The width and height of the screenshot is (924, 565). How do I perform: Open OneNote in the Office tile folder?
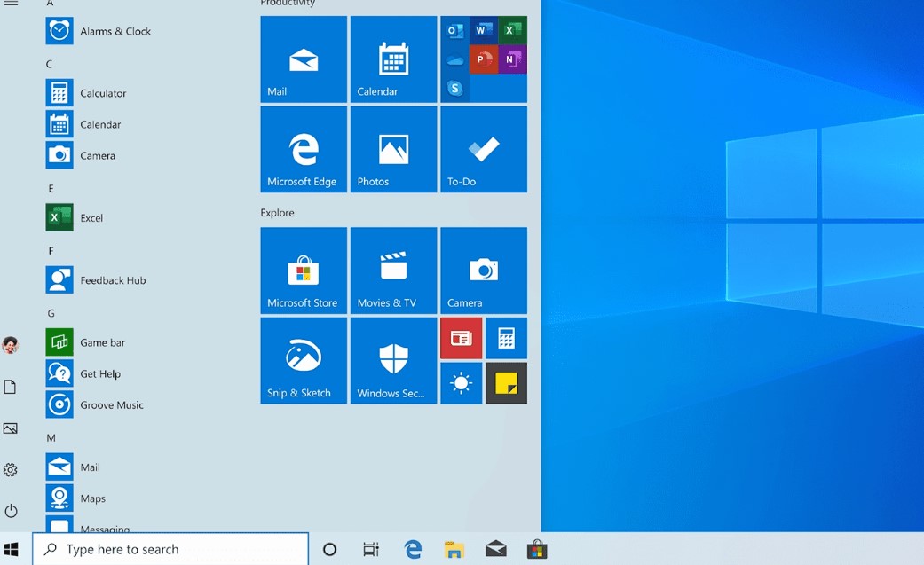(513, 59)
